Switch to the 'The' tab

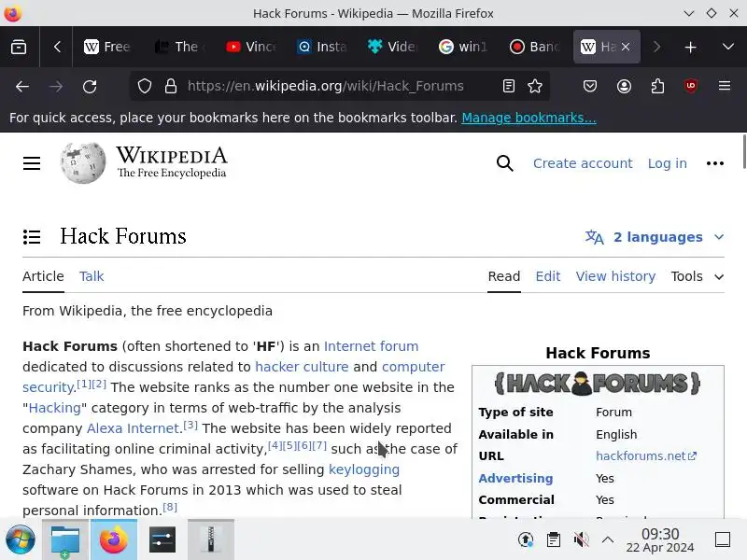point(179,47)
